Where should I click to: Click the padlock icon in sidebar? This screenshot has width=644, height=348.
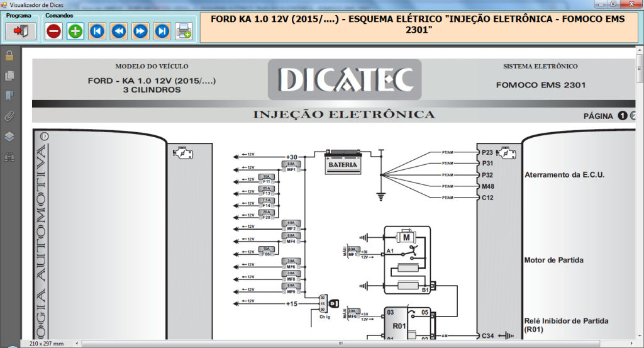coord(9,55)
